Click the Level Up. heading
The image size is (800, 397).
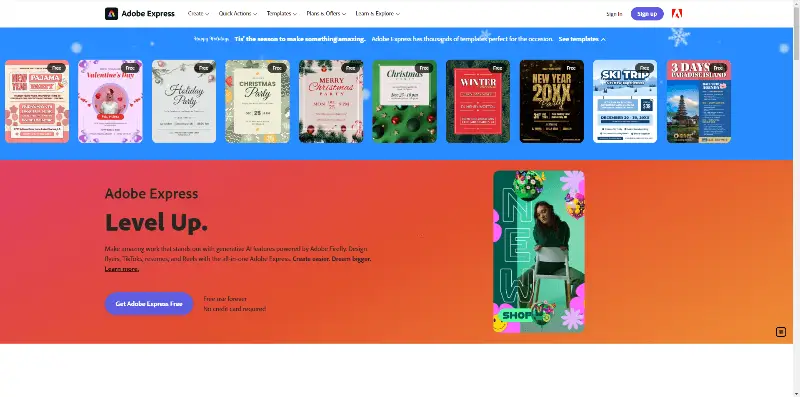tap(156, 222)
